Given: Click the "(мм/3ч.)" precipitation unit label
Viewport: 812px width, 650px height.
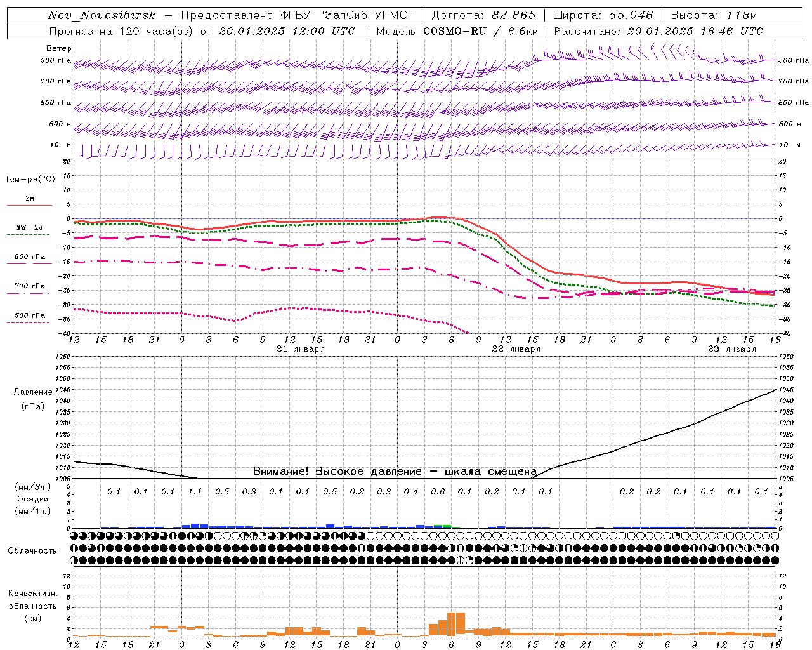Looking at the screenshot, I should (x=33, y=487).
